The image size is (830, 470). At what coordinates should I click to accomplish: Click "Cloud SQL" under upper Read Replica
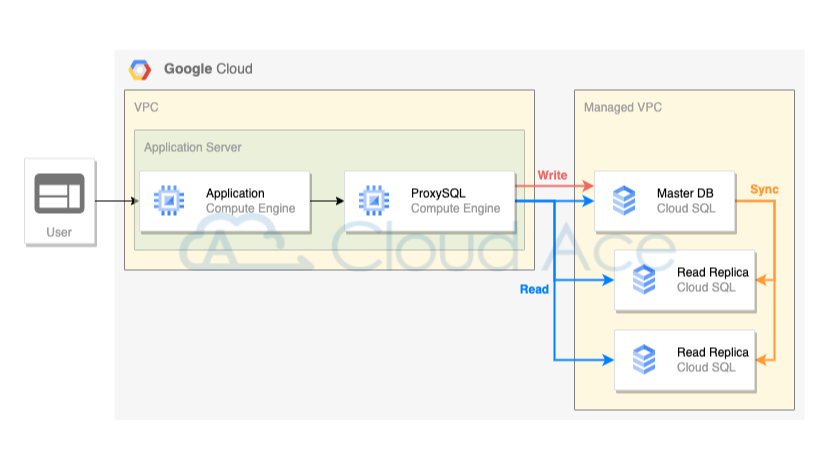[x=706, y=287]
